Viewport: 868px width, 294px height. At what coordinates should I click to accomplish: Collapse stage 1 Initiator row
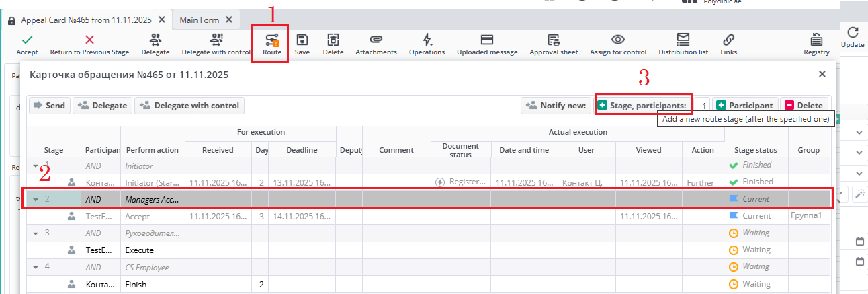pyautogui.click(x=36, y=166)
